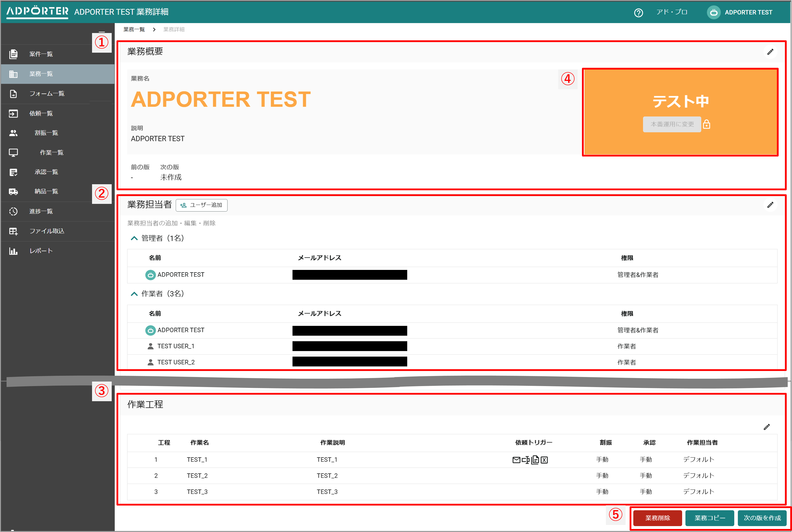Click the mail trigger icon in TEST_1 row
Viewport: 792px width, 532px height.
click(516, 460)
